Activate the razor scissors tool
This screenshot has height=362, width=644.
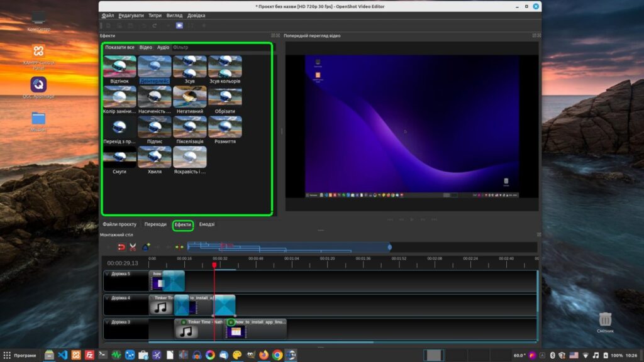pos(133,247)
